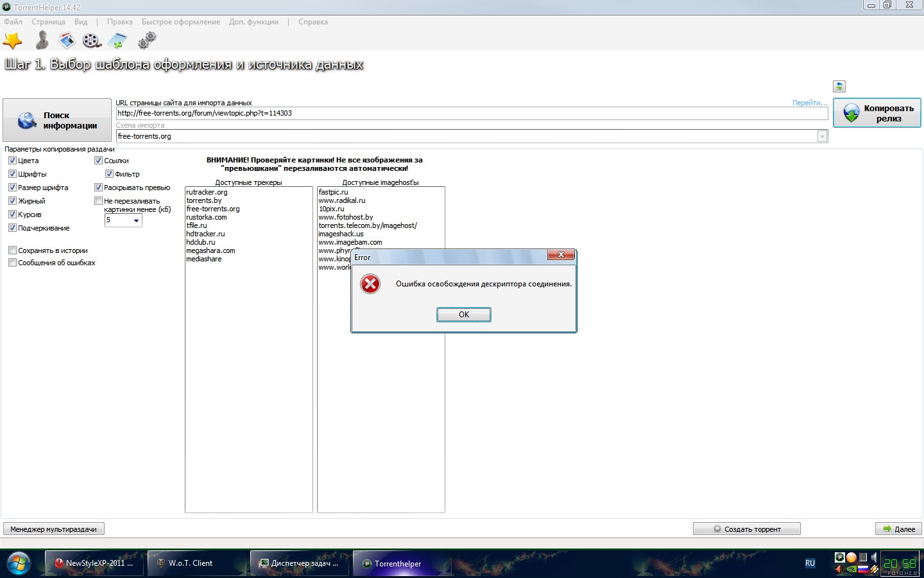
Task: Click the person silhouette toolbar icon
Action: pos(42,40)
